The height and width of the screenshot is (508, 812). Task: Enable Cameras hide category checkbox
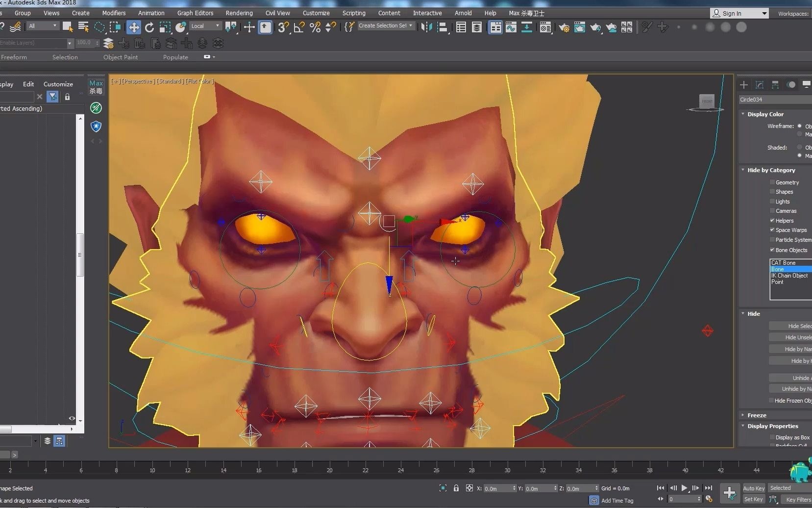coord(772,211)
